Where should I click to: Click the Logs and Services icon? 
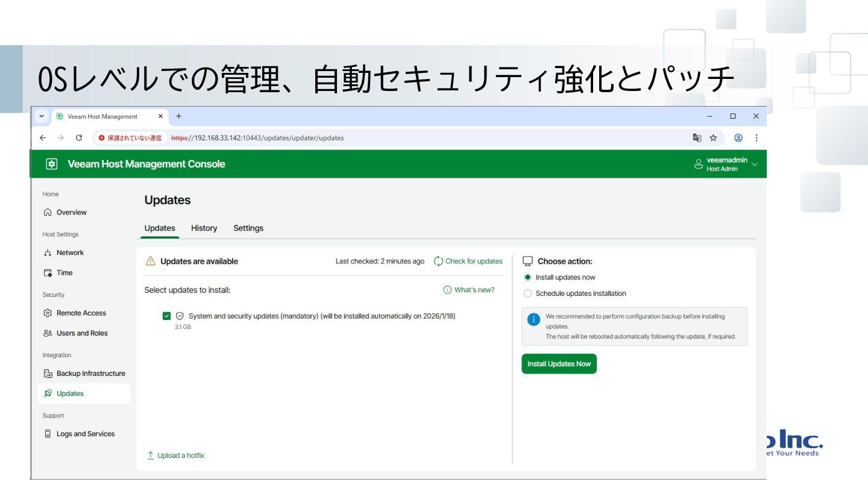[x=48, y=434]
